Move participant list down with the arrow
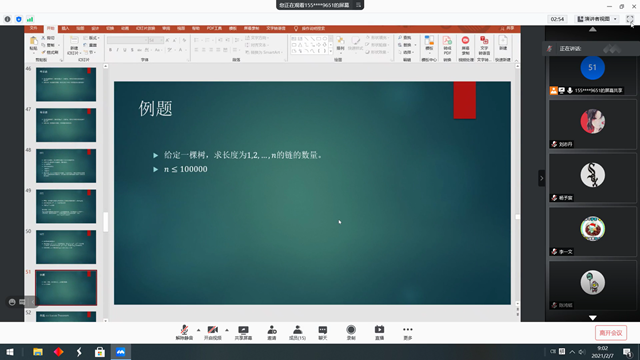Screen dimensions: 640x360 pos(593,317)
